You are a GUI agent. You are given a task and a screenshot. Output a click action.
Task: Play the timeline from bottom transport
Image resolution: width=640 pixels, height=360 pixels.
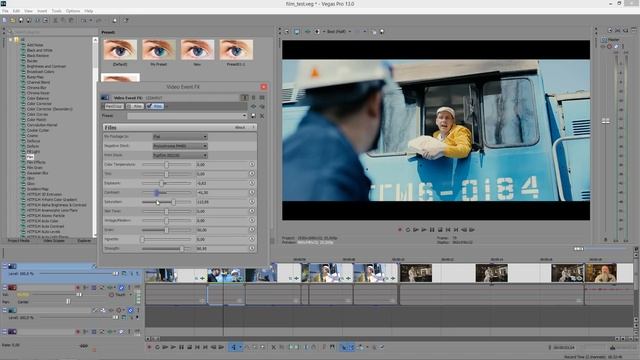[173, 347]
